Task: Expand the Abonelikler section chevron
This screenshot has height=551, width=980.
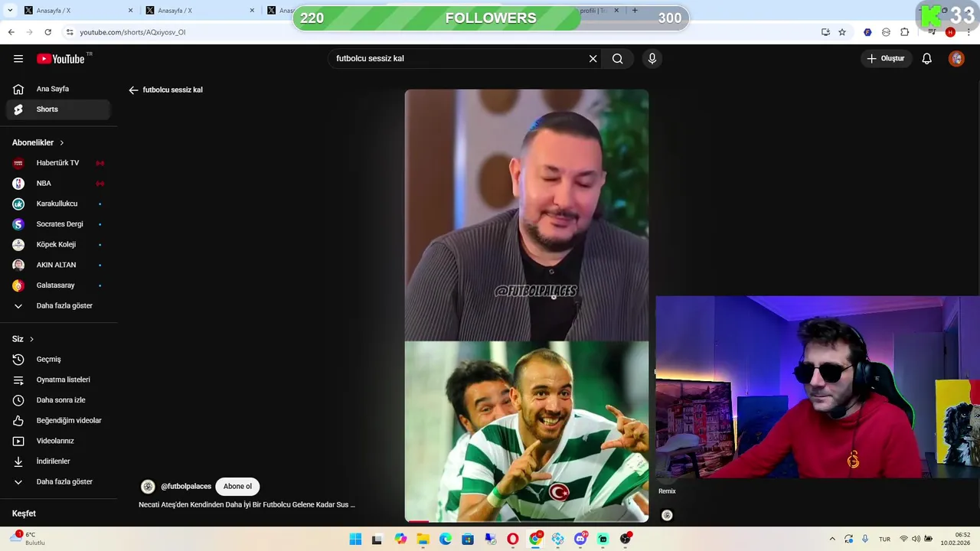Action: (x=62, y=142)
